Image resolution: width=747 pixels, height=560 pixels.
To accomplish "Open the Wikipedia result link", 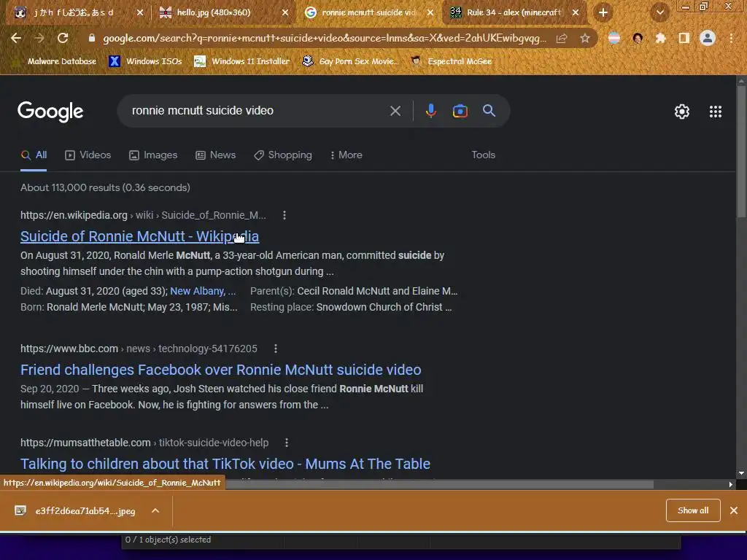I will tap(139, 237).
